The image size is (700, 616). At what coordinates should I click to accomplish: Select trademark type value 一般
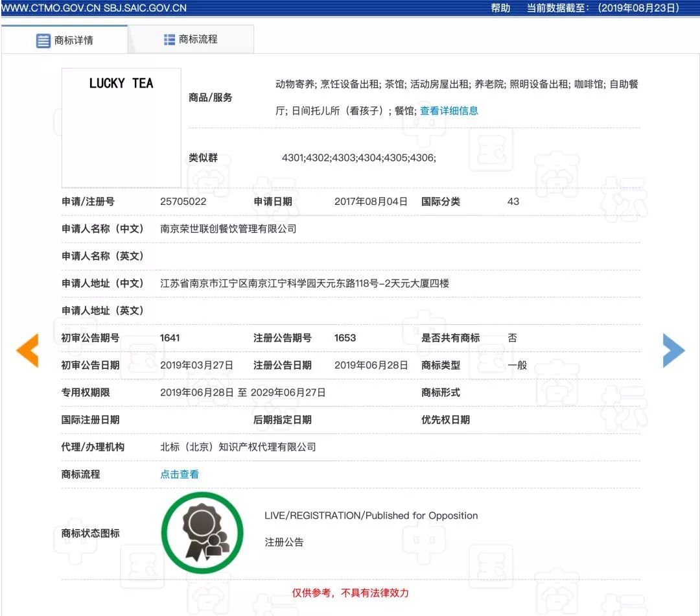517,365
